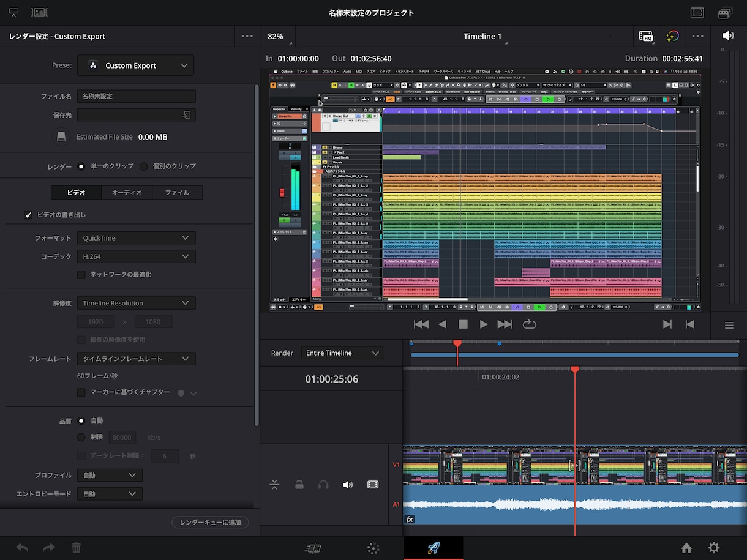This screenshot has width=747, height=560.
Task: Open the render settings three-dot menu
Action: coord(247,36)
